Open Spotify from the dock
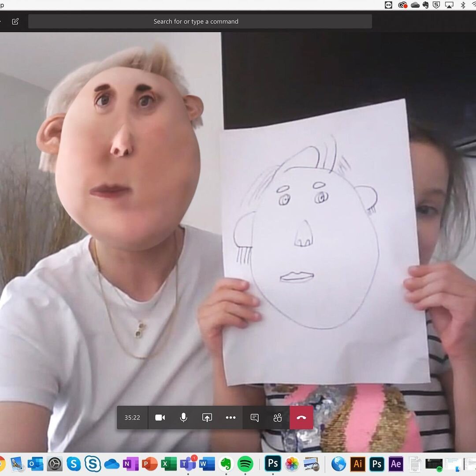The width and height of the screenshot is (476, 476). 245,464
